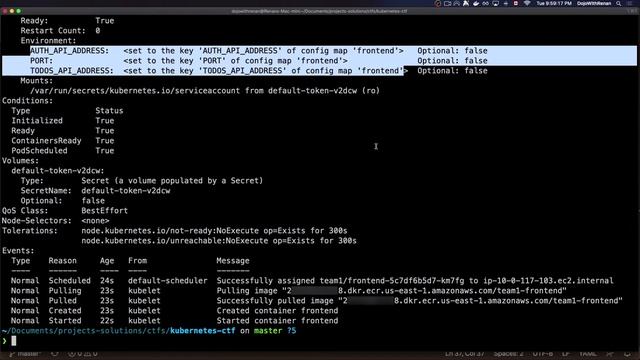640x360 pixels.
Task: Click 'Started container frontend' message
Action: coord(277,321)
